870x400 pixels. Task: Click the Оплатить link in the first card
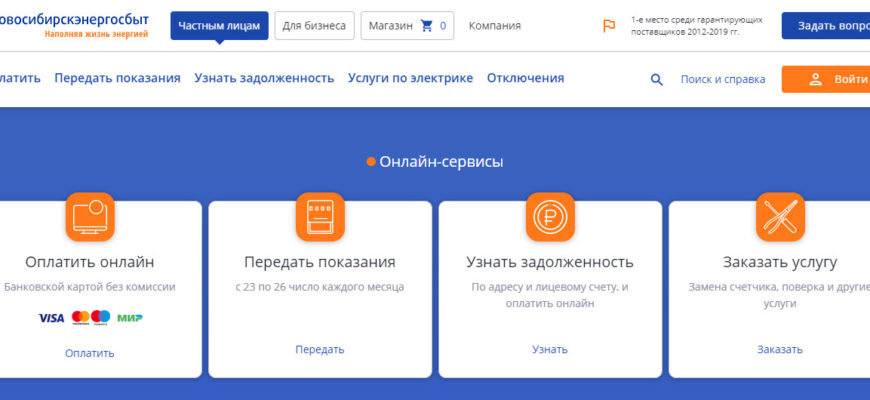89,353
